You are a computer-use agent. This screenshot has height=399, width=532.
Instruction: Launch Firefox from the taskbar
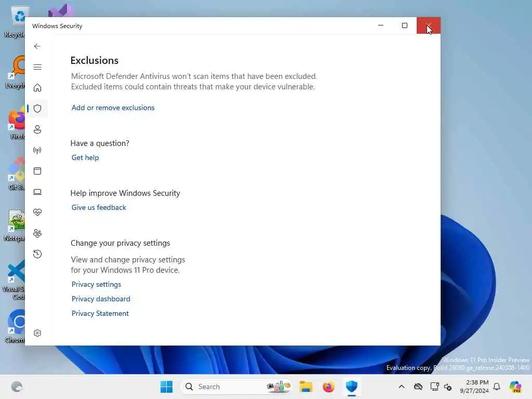[x=328, y=387]
